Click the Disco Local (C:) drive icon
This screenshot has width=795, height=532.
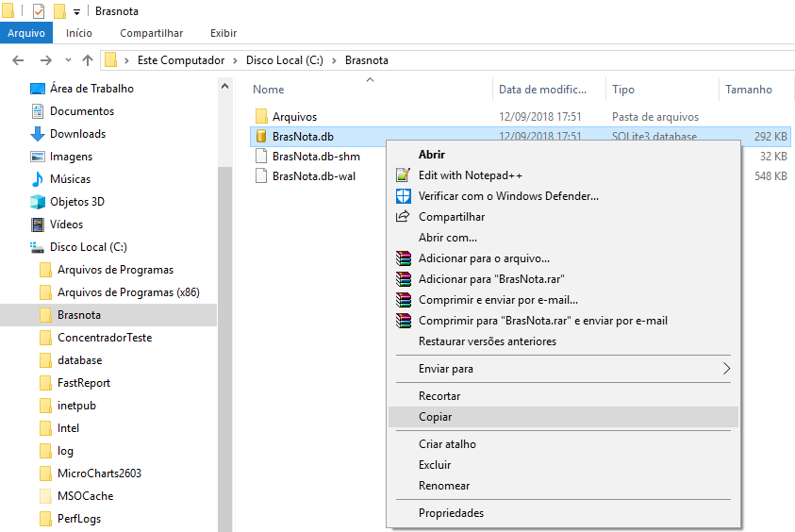(x=37, y=247)
